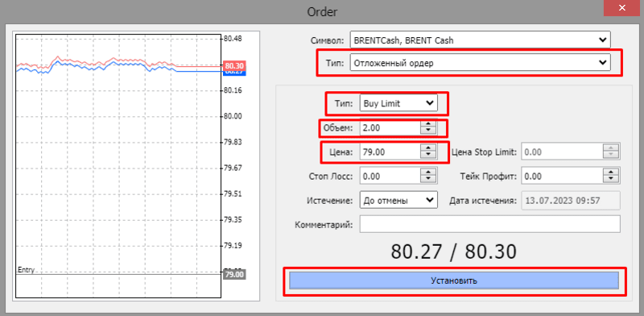
Task: Click the 80.27 / 80.30 quote text
Action: tap(453, 252)
